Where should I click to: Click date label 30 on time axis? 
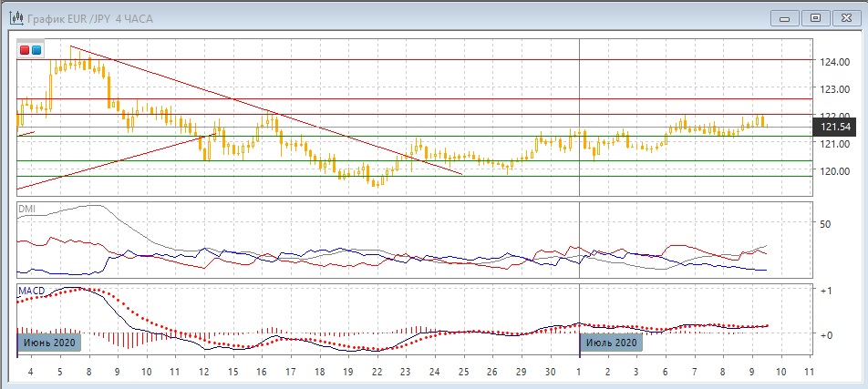(x=551, y=372)
